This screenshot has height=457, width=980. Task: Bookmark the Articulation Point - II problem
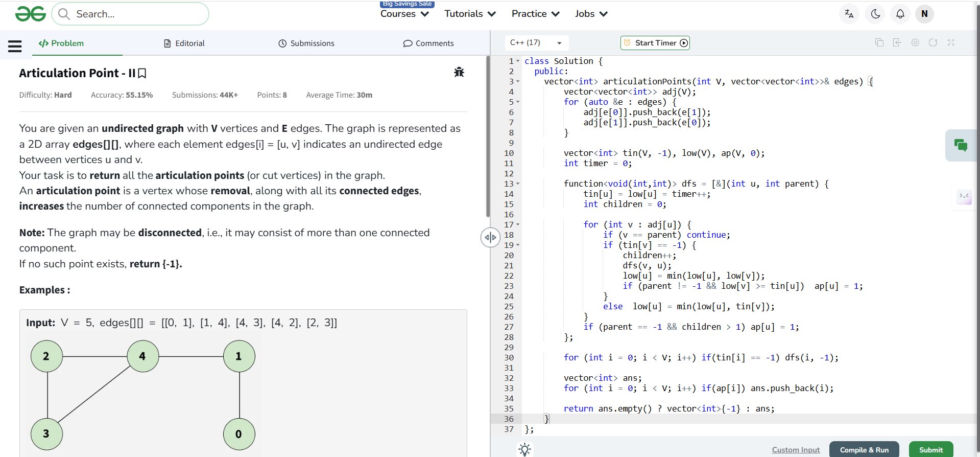pos(142,74)
